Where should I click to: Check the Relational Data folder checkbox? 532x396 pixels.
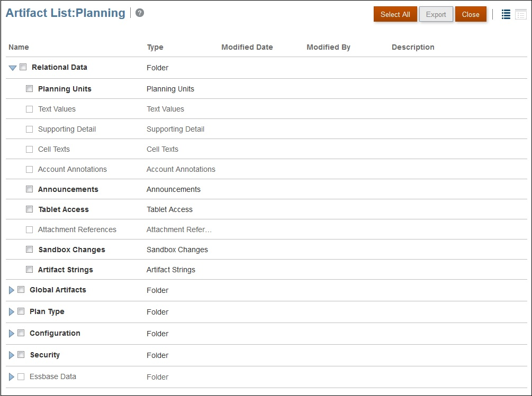[23, 67]
